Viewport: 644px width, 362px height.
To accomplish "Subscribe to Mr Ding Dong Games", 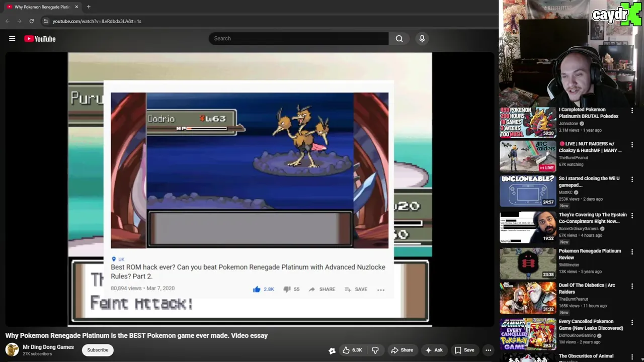I will coord(98,350).
